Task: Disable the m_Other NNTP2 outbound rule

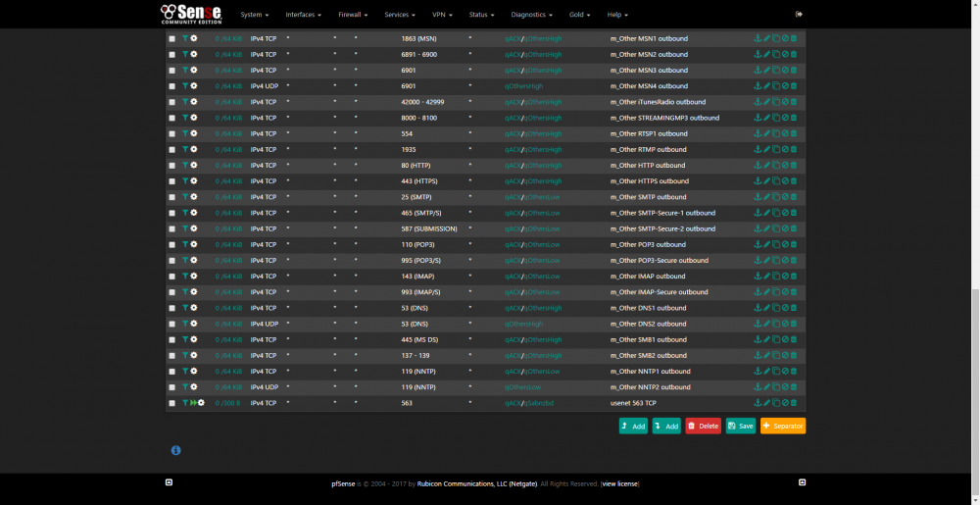Action: tap(785, 387)
